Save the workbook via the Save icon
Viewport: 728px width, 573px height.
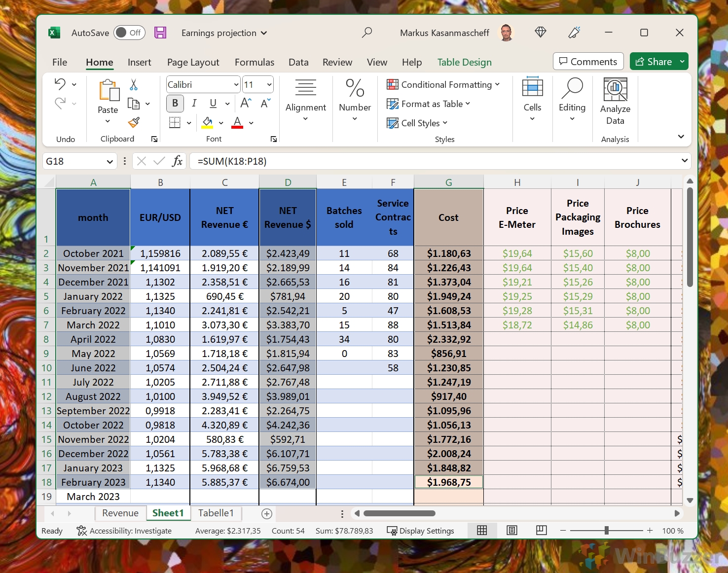point(160,33)
